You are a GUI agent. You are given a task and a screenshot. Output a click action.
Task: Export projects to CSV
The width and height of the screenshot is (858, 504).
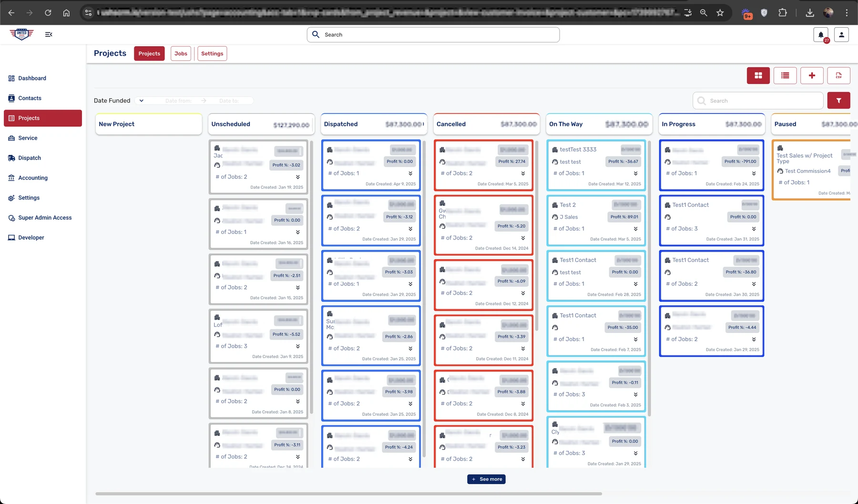(838, 75)
